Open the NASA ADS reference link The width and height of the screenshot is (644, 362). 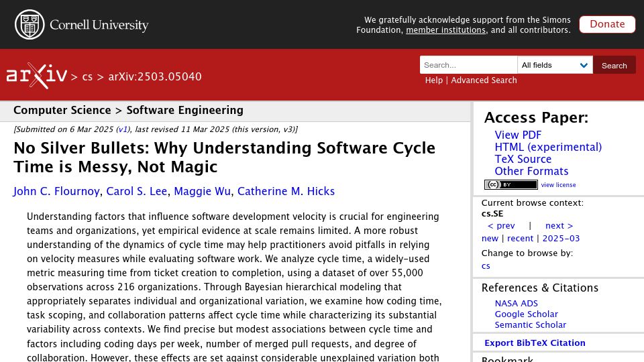click(517, 303)
